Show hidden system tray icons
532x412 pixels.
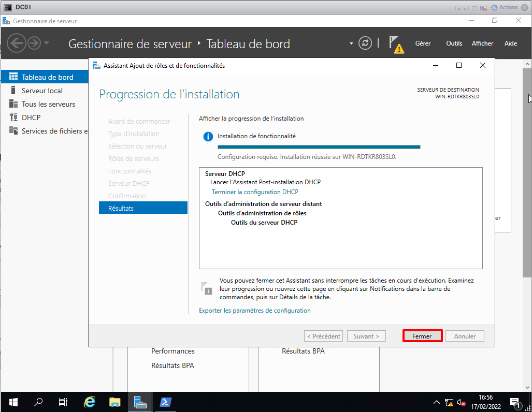click(x=437, y=402)
